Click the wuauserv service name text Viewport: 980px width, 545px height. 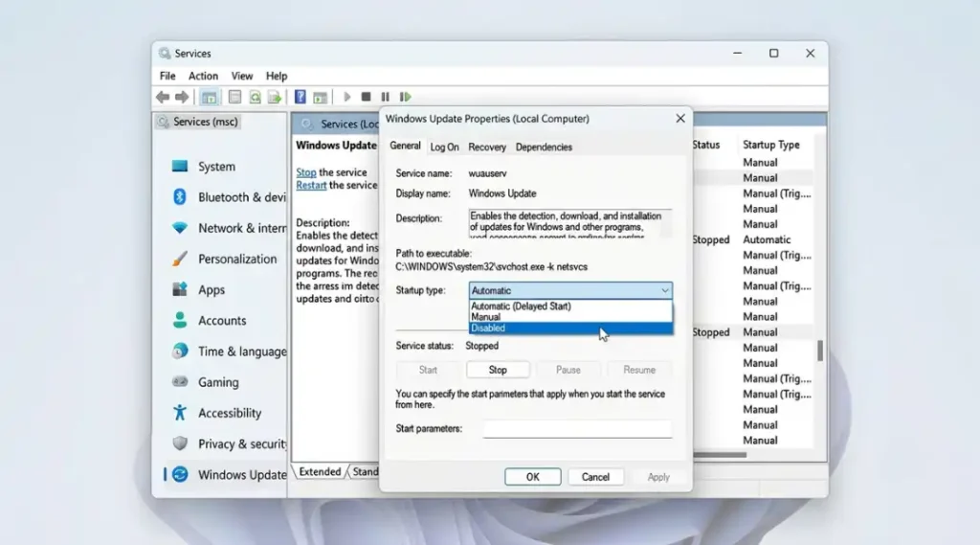tap(487, 173)
